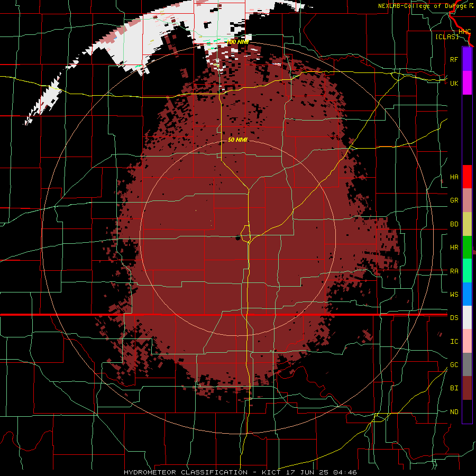The image size is (476, 476).
Task: Click the DS legend label
Action: 454,318
